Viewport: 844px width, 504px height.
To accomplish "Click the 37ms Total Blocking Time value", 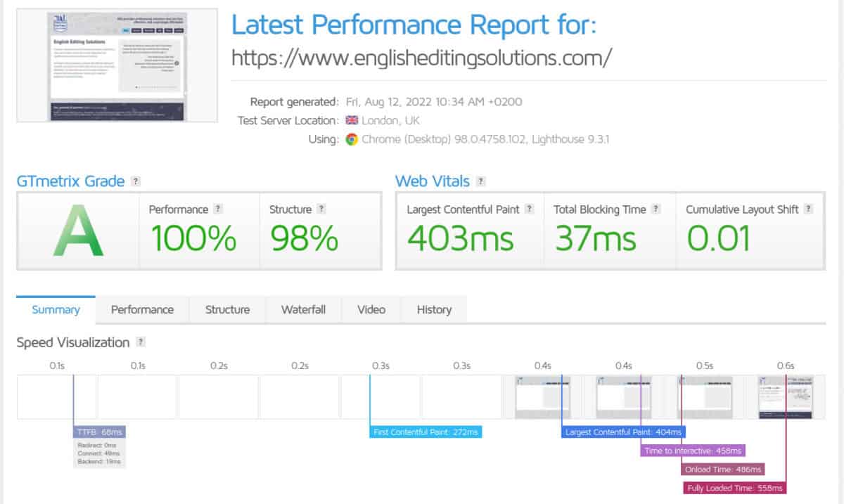I will [x=595, y=239].
